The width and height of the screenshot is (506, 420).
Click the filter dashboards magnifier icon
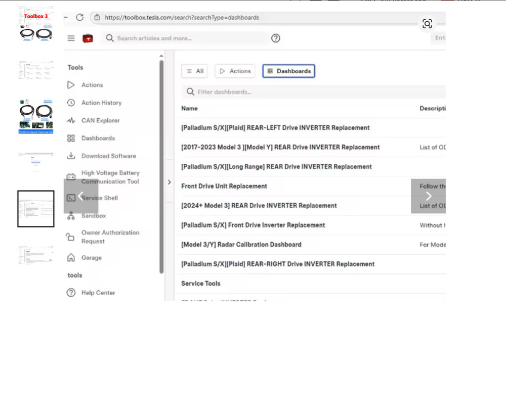click(x=190, y=92)
